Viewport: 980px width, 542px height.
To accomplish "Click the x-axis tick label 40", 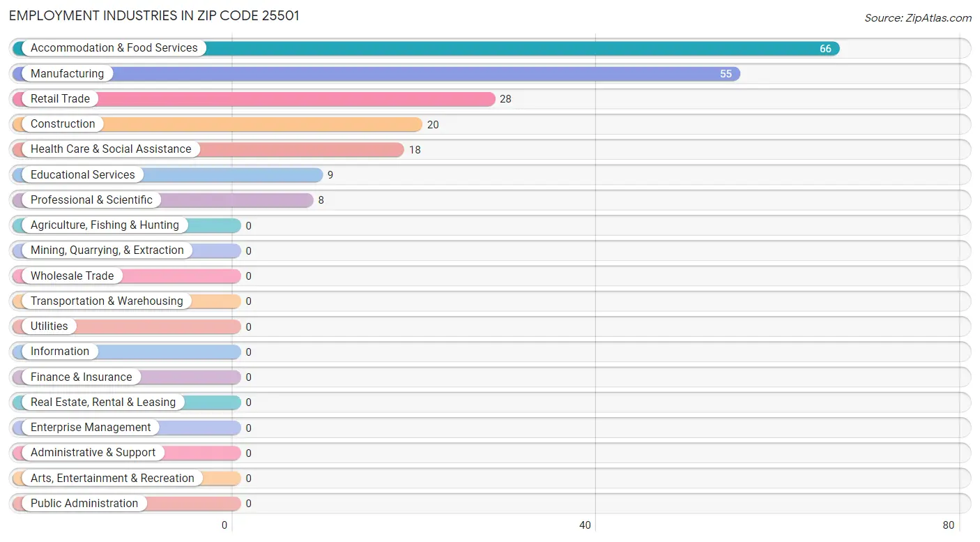I will coord(585,525).
